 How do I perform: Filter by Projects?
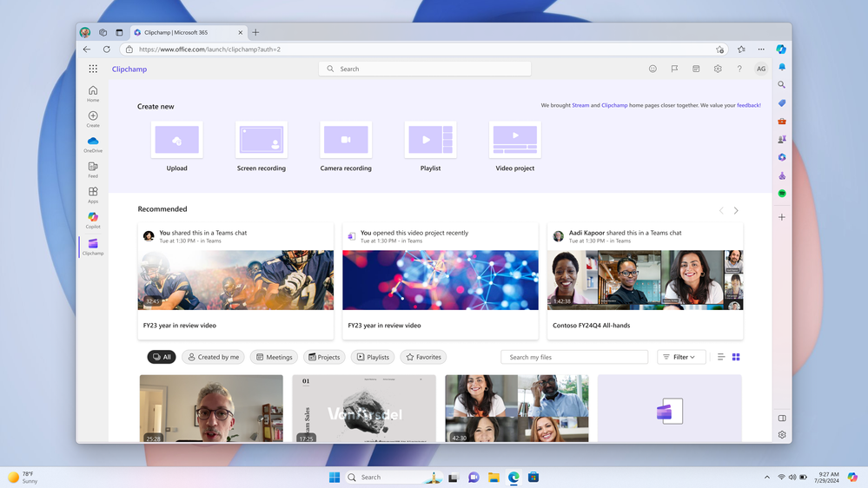324,357
